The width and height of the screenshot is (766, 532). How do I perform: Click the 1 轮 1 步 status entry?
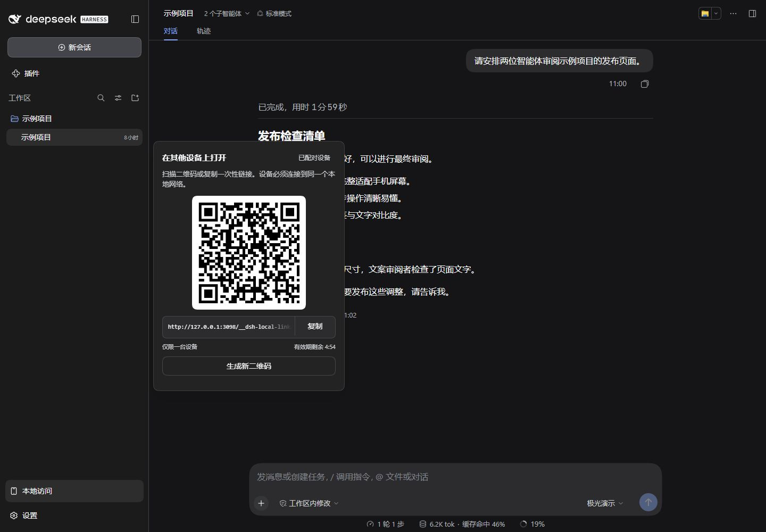click(386, 524)
